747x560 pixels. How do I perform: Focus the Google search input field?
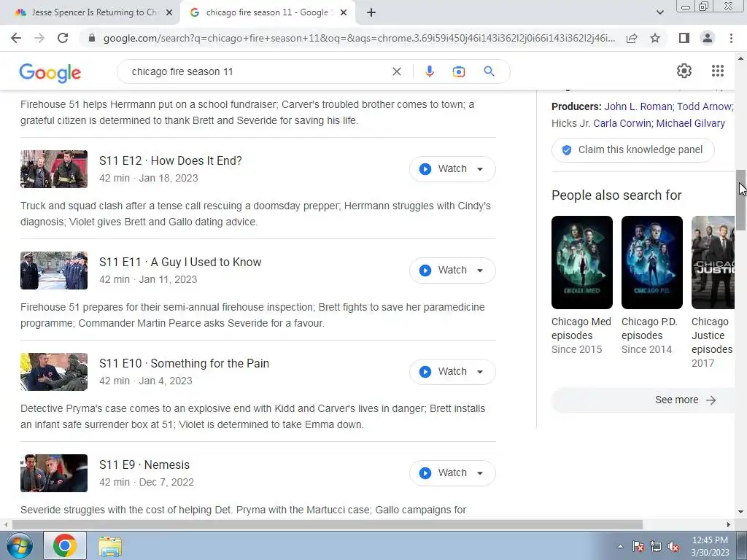(x=258, y=71)
